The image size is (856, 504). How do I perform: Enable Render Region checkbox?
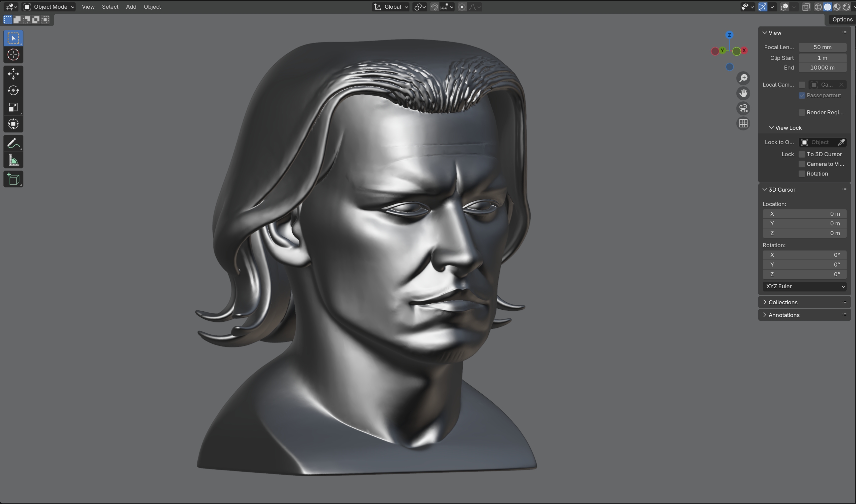point(802,112)
